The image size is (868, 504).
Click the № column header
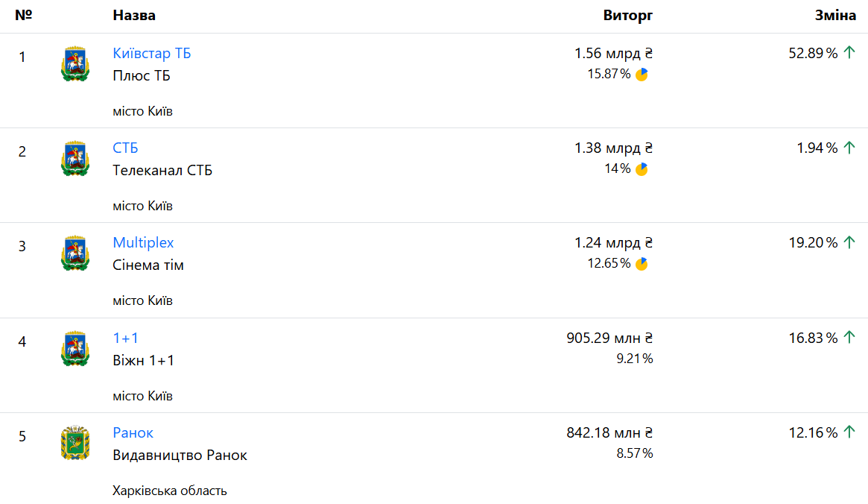23,16
